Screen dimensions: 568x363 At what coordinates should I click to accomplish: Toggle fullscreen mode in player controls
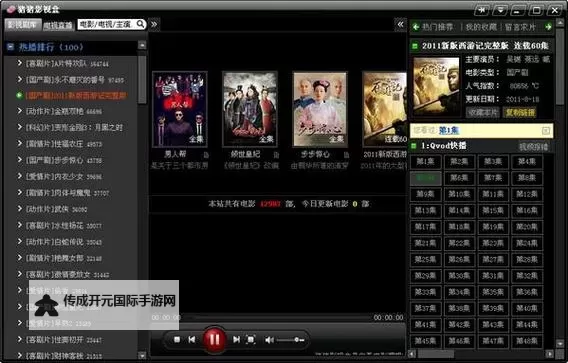click(x=251, y=339)
